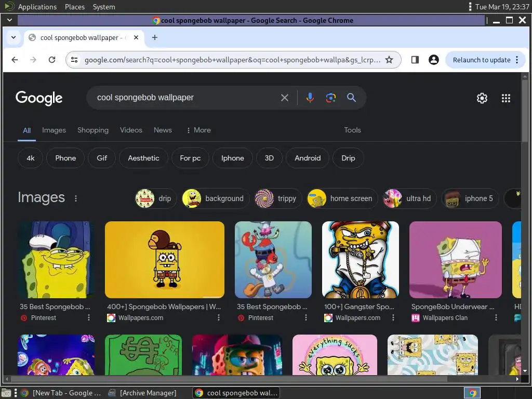This screenshot has width=532, height=399.
Task: Switch to the Shopping tab
Action: (x=93, y=130)
